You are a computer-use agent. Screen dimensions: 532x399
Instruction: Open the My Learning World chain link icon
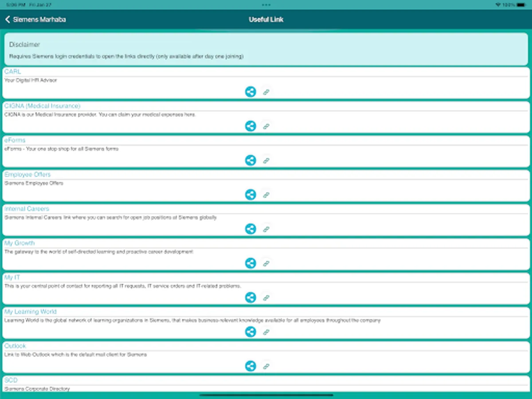coord(266,332)
